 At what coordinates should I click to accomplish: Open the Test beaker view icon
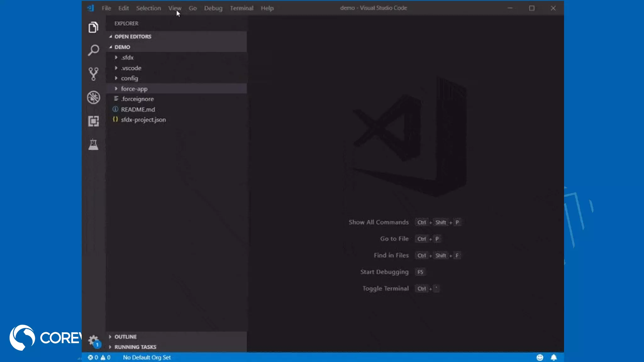pos(93,145)
